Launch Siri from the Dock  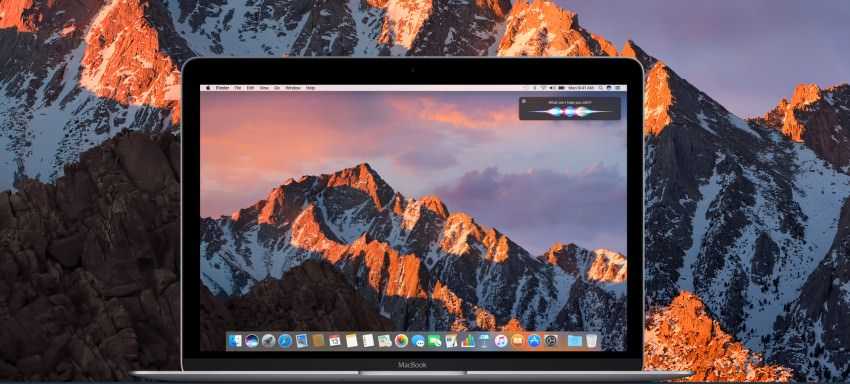tap(252, 340)
